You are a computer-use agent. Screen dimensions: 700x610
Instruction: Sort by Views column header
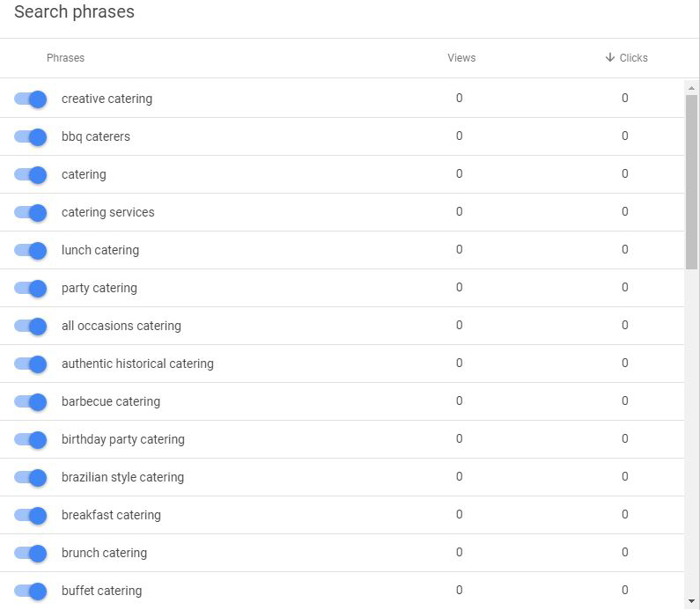pyautogui.click(x=461, y=58)
